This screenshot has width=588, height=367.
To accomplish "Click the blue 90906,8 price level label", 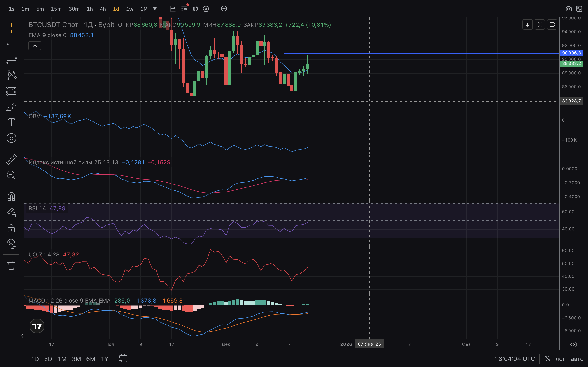I will [571, 53].
